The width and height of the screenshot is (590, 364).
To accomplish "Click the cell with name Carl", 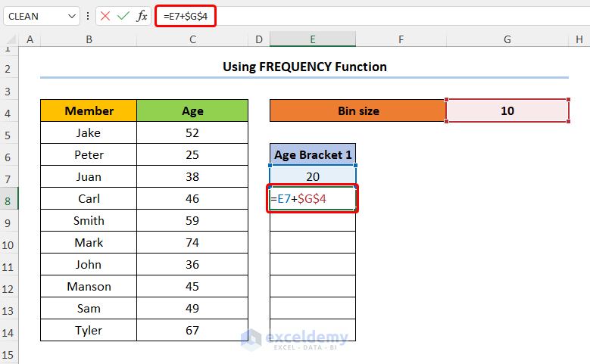I will 89,198.
